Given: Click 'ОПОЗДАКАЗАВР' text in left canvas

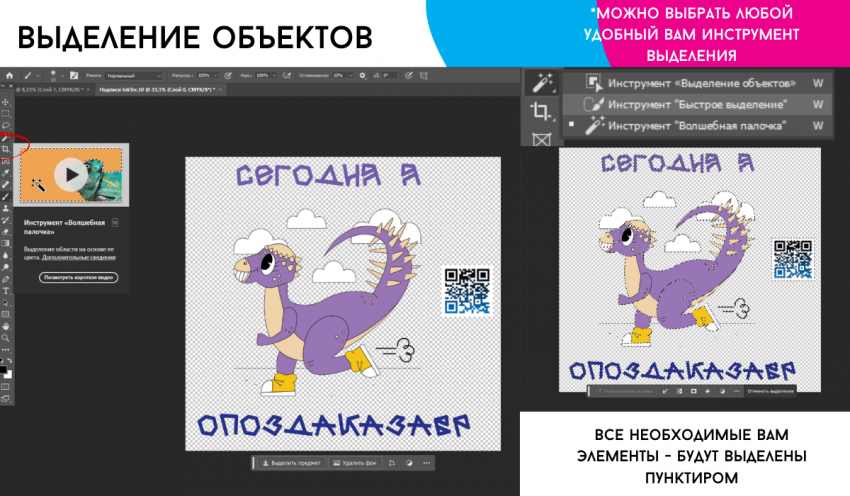Looking at the screenshot, I should [x=333, y=426].
